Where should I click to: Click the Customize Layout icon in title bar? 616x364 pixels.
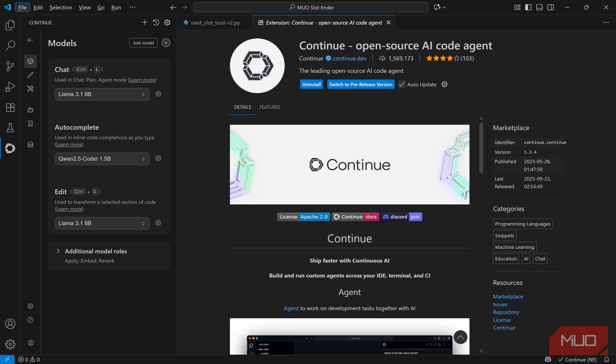click(517, 7)
